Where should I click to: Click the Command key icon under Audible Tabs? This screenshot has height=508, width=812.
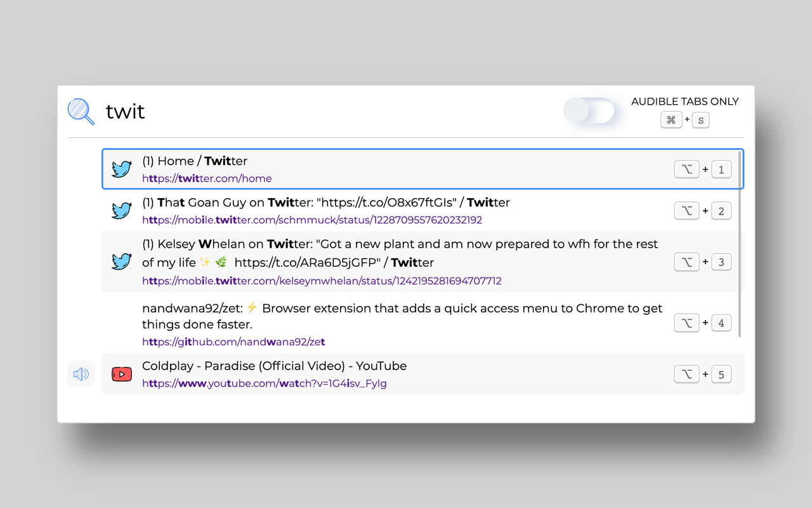tap(671, 119)
